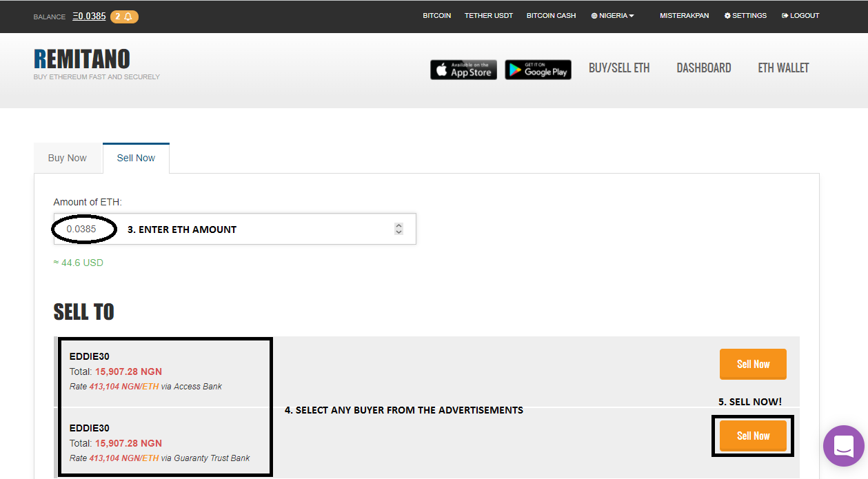The width and height of the screenshot is (868, 479).
Task: Open the Bitcoin menu link
Action: pos(437,16)
